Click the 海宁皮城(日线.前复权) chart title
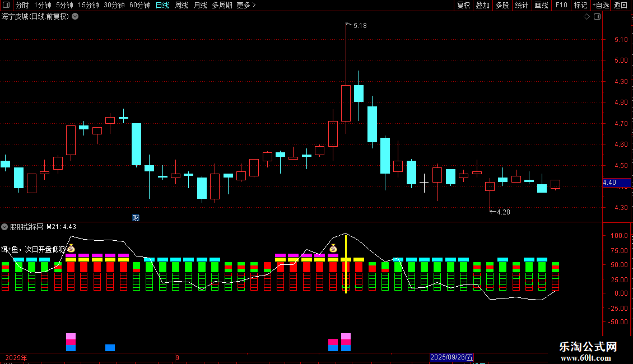The height and width of the screenshot is (364, 633). tap(35, 17)
